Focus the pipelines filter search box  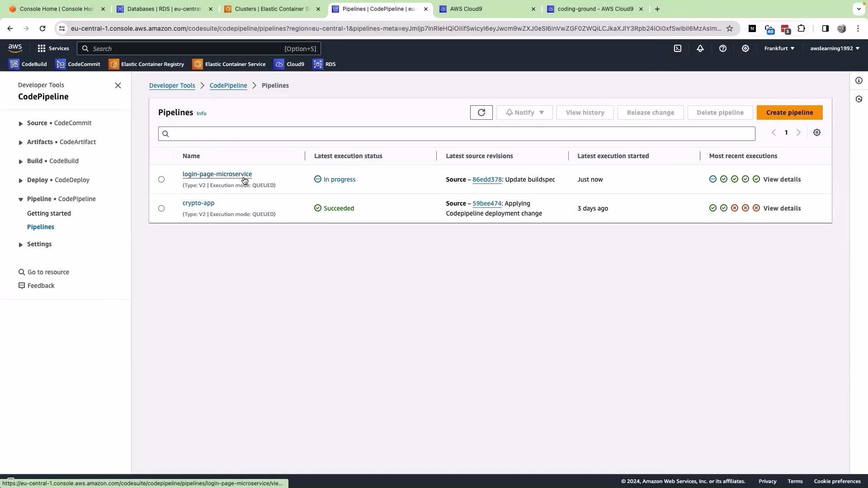pyautogui.click(x=457, y=134)
